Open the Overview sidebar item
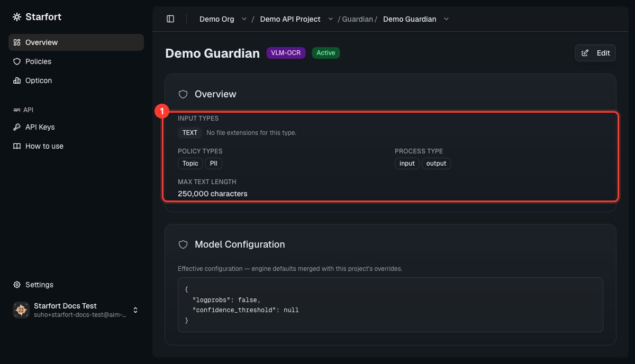Screen dimensions: 635x364 pyautogui.click(x=76, y=42)
